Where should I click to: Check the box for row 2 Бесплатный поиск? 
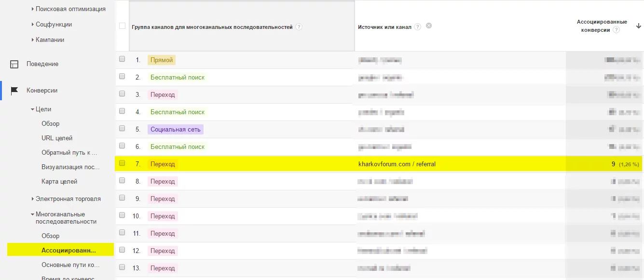pyautogui.click(x=122, y=76)
